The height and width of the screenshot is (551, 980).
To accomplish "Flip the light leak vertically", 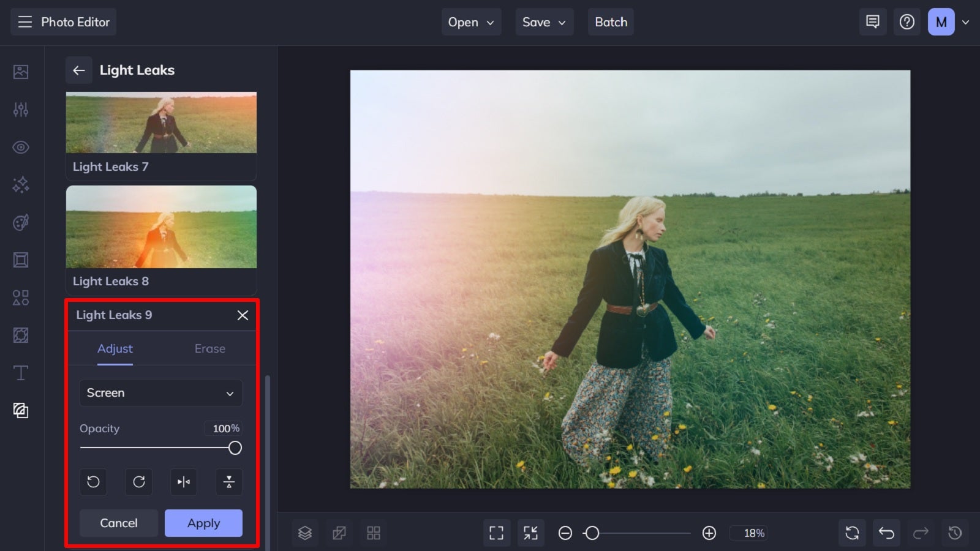I will click(x=229, y=482).
